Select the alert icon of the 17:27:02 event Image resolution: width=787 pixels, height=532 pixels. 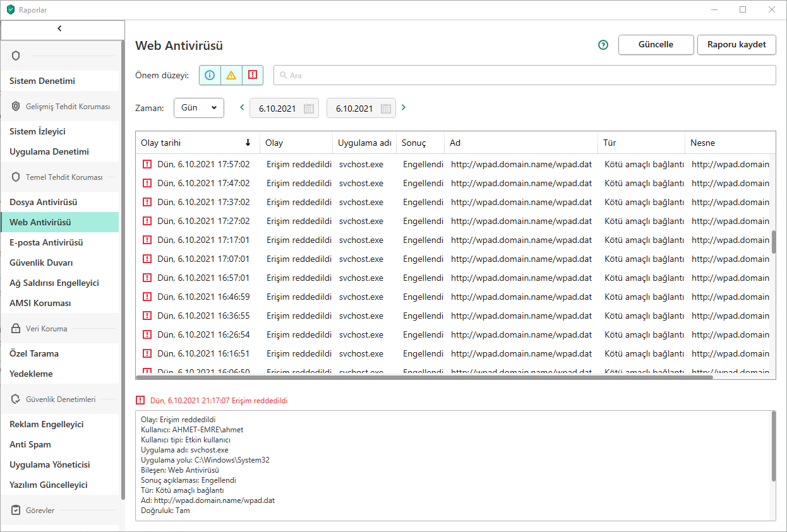[147, 221]
